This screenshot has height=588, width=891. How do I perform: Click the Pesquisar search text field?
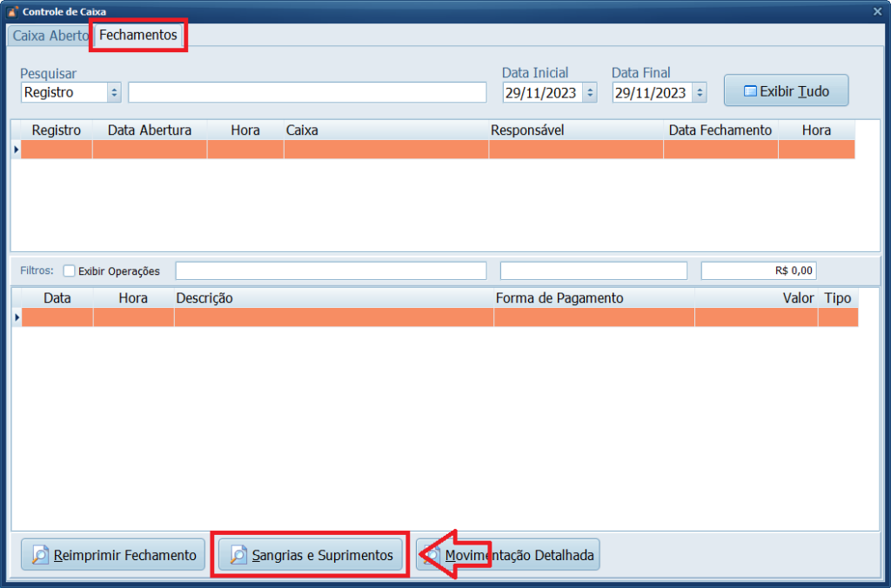coord(307,92)
